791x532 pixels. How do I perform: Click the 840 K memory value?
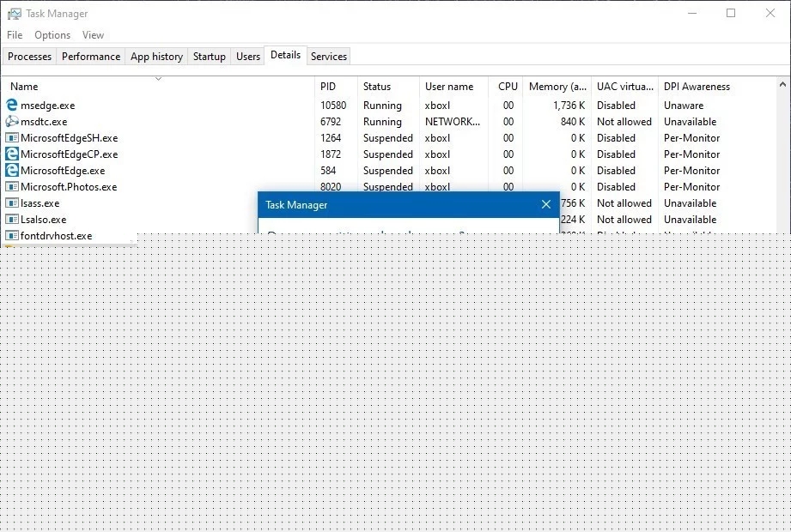point(573,121)
